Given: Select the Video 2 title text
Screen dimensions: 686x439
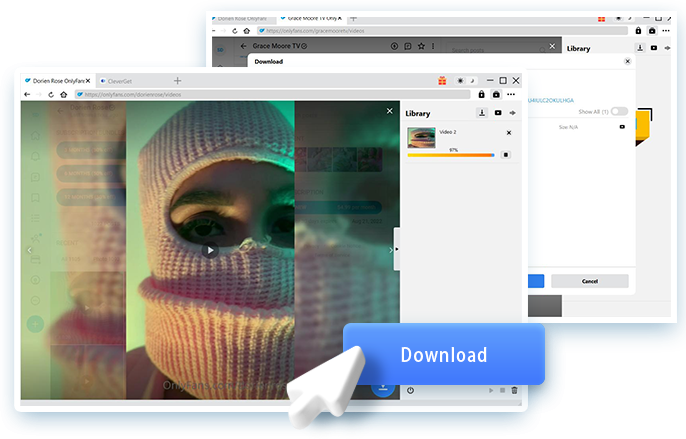Looking at the screenshot, I should click(448, 132).
